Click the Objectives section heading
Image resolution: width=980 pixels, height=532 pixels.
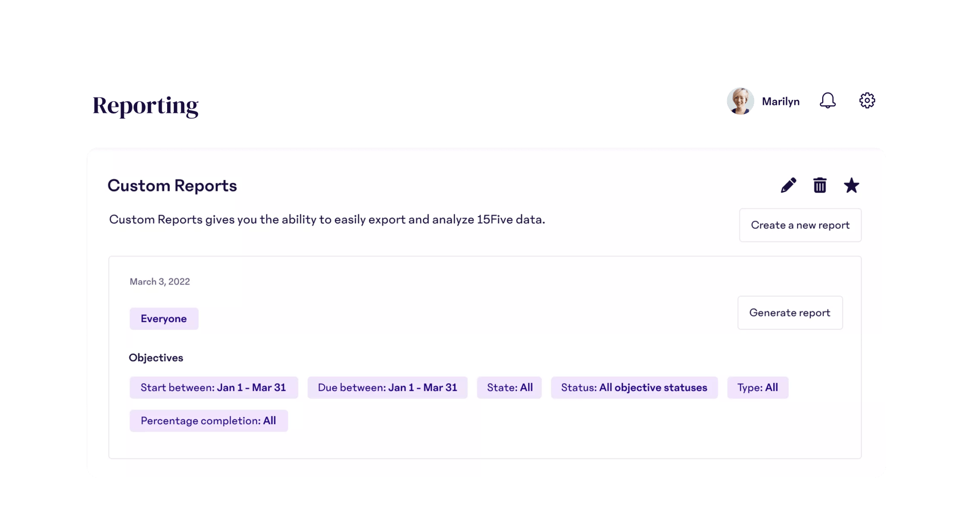click(156, 358)
